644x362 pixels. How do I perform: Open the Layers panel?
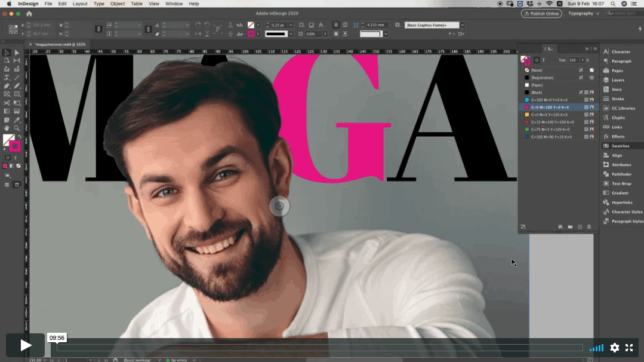[x=617, y=80]
